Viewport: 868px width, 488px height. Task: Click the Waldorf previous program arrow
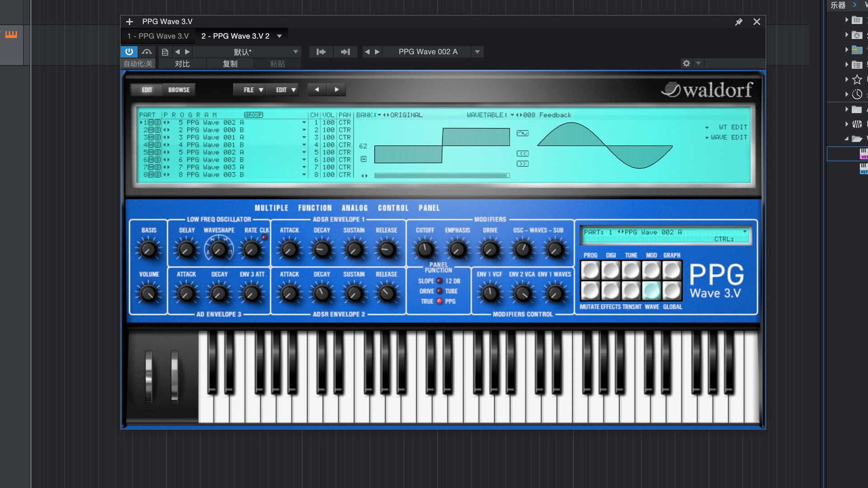317,89
